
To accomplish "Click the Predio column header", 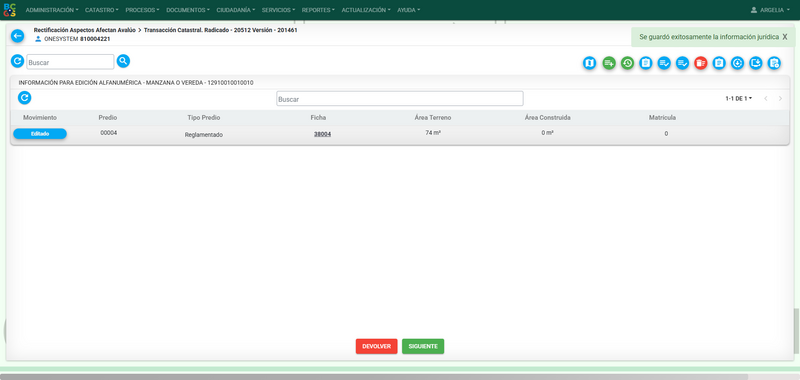I will point(108,118).
